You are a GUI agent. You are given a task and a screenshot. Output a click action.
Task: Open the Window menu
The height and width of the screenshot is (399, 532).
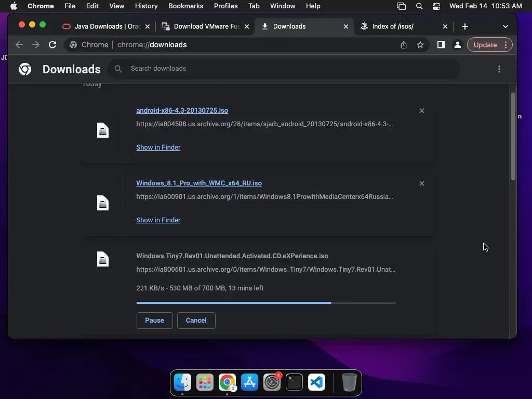(x=283, y=6)
